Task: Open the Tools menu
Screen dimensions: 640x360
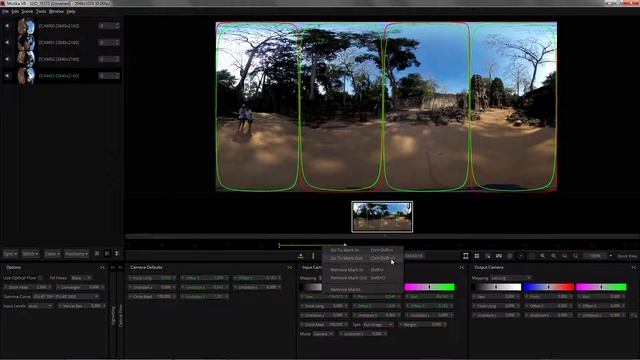Action: click(41, 11)
